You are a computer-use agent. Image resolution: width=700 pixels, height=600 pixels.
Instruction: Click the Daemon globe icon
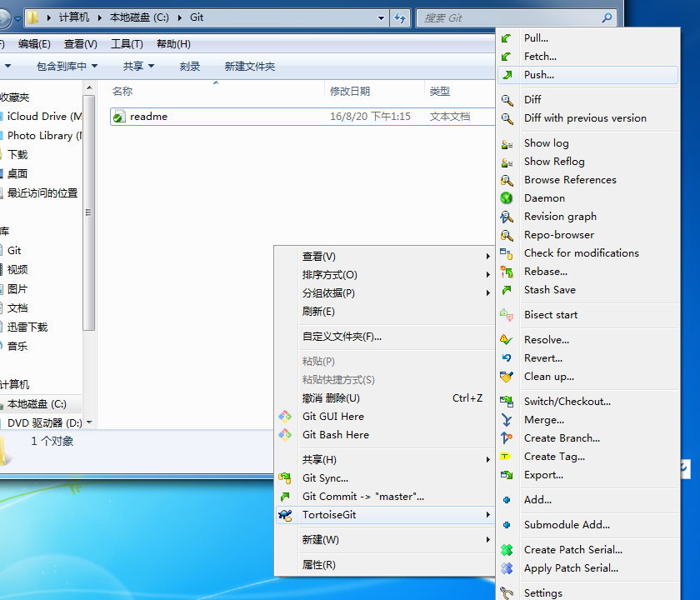[507, 198]
